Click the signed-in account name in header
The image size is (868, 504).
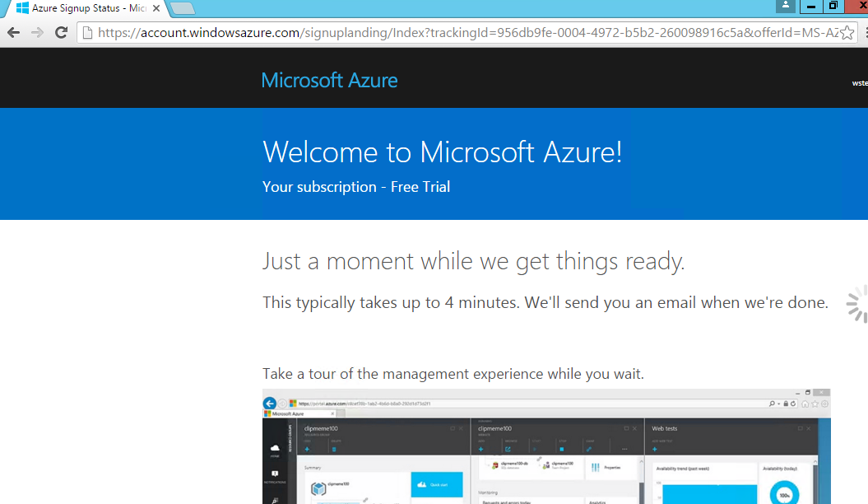[x=860, y=83]
